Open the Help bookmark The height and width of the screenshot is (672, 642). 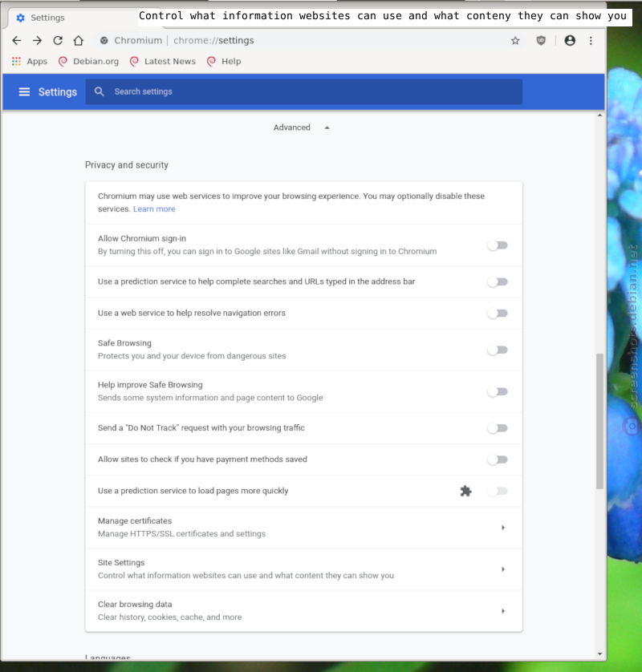tap(224, 61)
